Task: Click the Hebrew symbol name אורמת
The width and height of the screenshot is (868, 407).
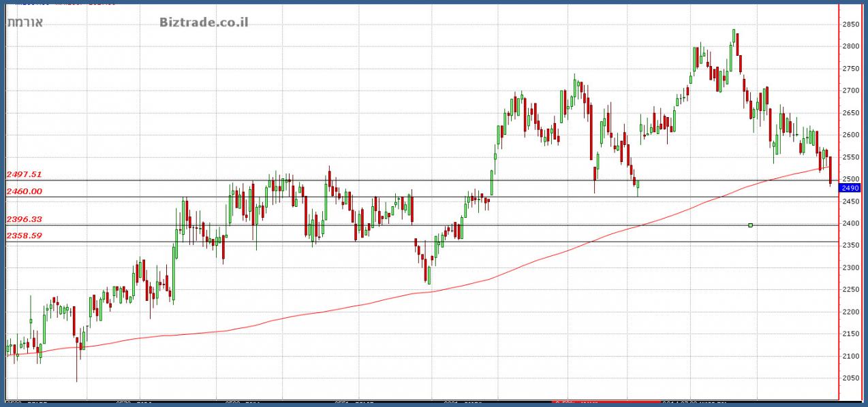Action: (25, 22)
